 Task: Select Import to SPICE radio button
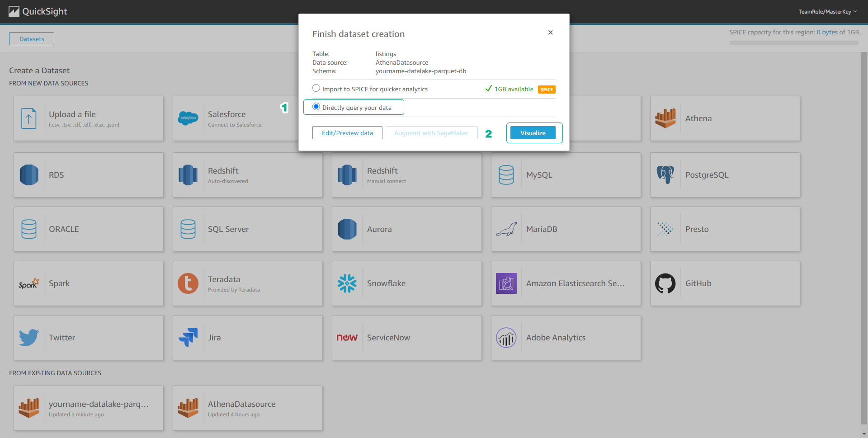316,88
